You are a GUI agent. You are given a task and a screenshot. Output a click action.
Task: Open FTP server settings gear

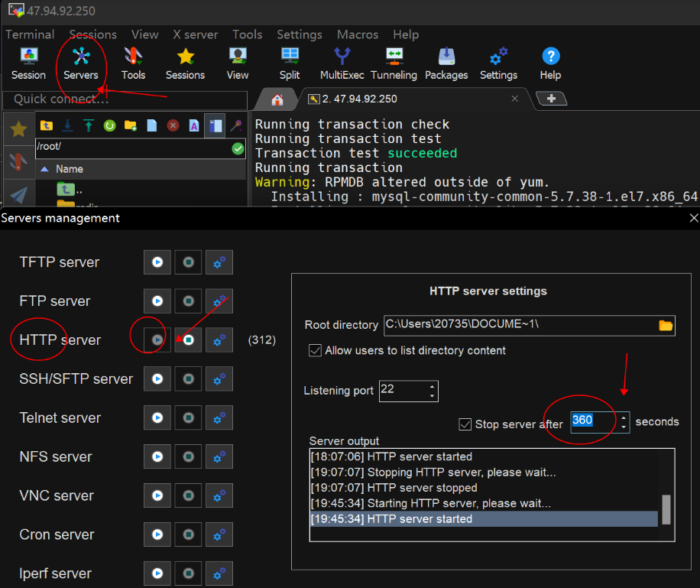click(x=219, y=301)
